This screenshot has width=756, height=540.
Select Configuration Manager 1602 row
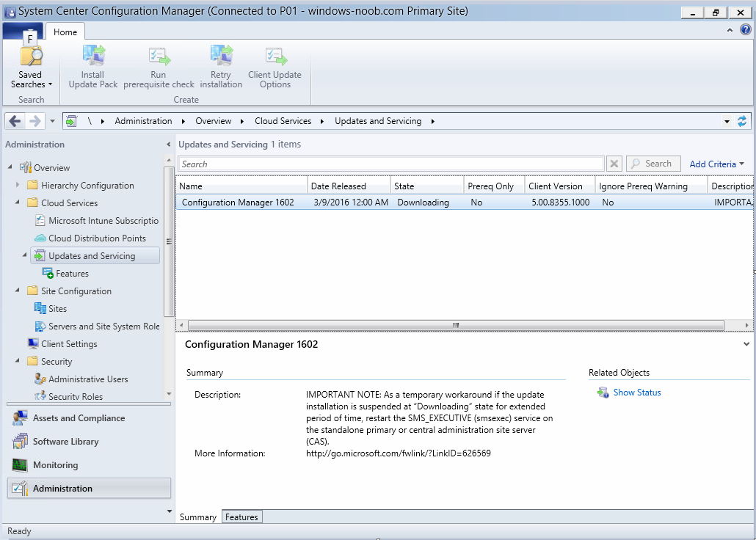click(x=466, y=202)
